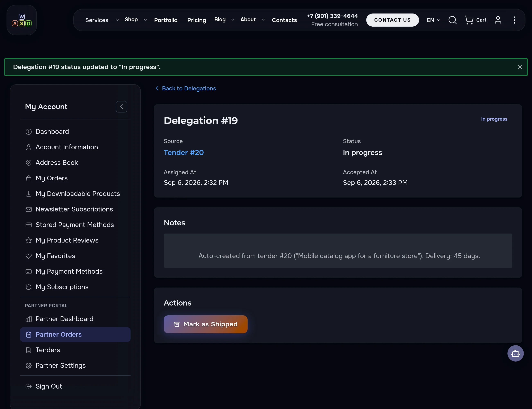Viewport: 532px width, 409px height.
Task: Click the Downloadable Products download icon
Action: [28, 194]
